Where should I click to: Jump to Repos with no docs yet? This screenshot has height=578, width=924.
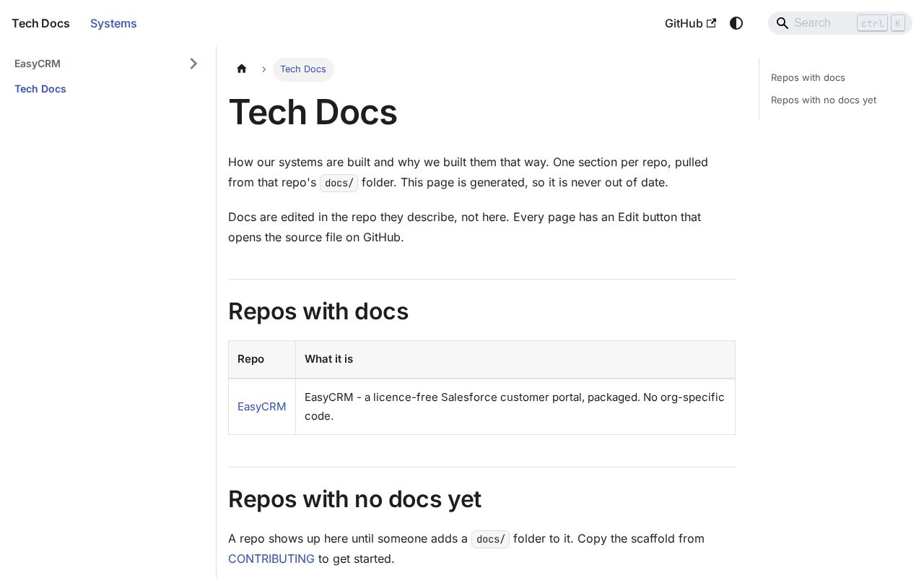(824, 100)
